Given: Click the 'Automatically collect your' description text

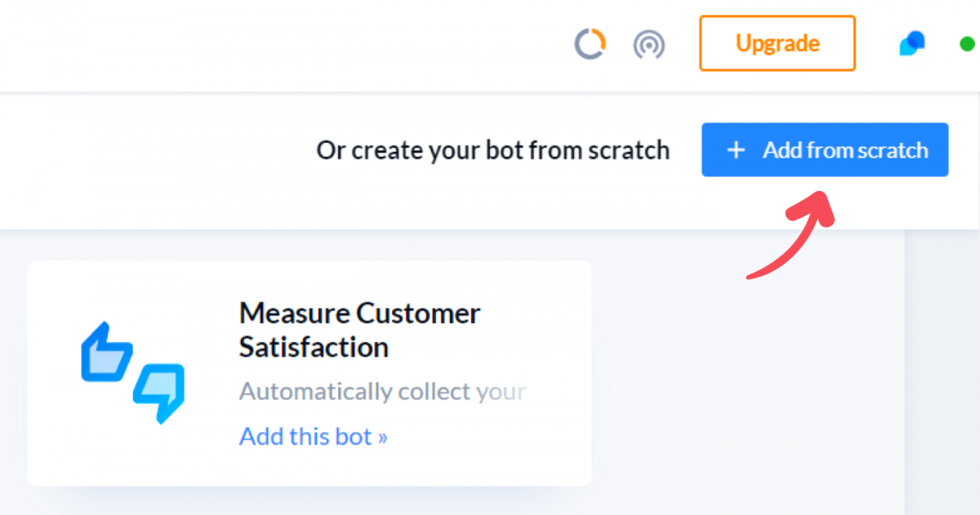Looking at the screenshot, I should point(383,392).
